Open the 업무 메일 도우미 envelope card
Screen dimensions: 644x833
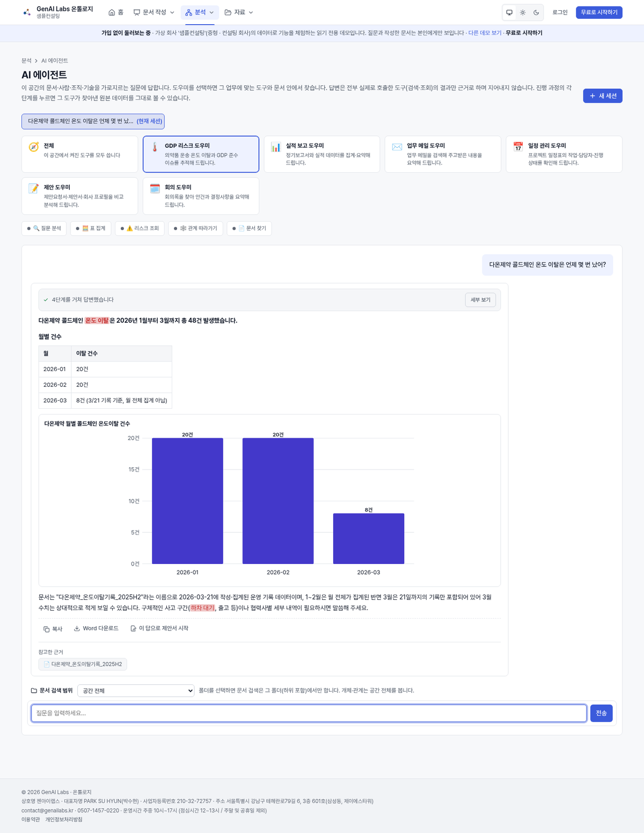(443, 154)
